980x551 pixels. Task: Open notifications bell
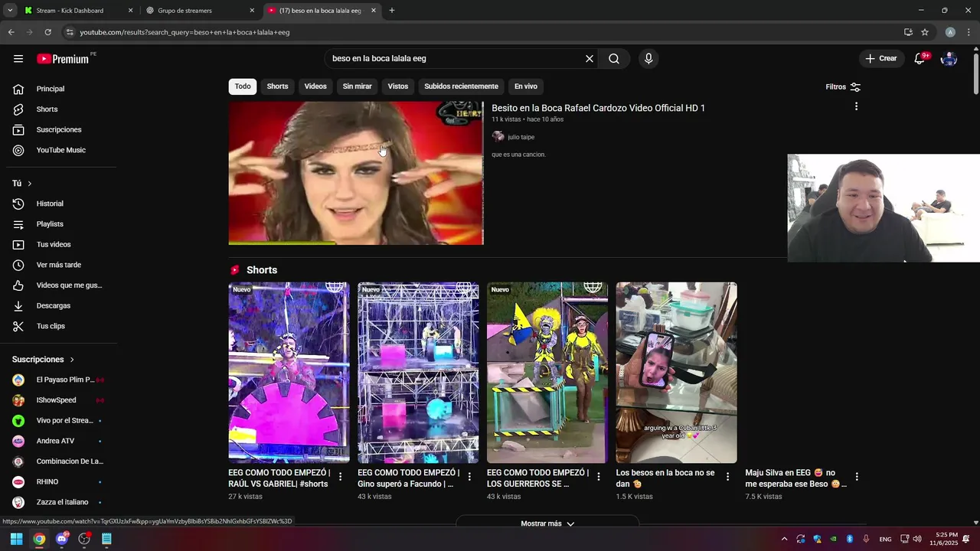(x=920, y=59)
